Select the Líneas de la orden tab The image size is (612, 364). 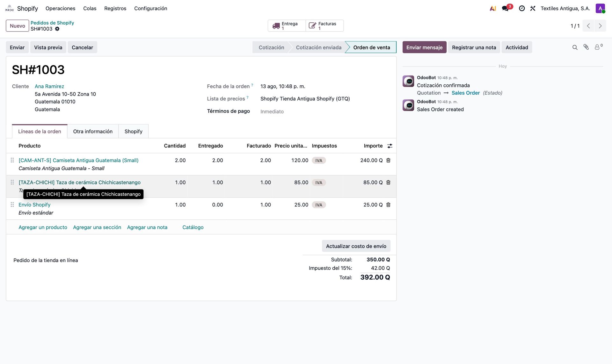[x=40, y=131]
